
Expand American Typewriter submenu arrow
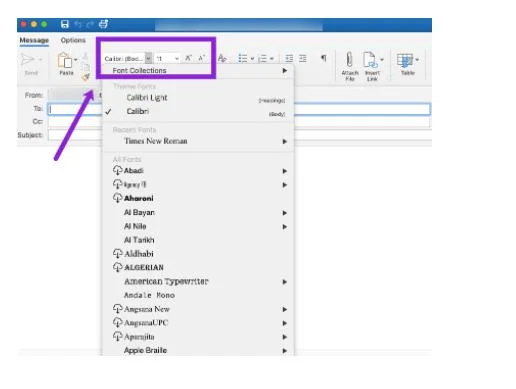coord(284,282)
